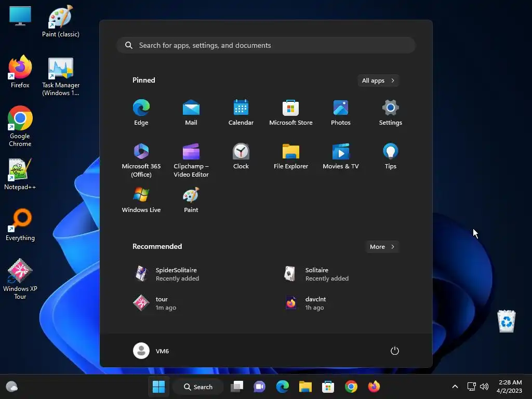
Task: Open the Mail pinned app
Action: coord(191,112)
